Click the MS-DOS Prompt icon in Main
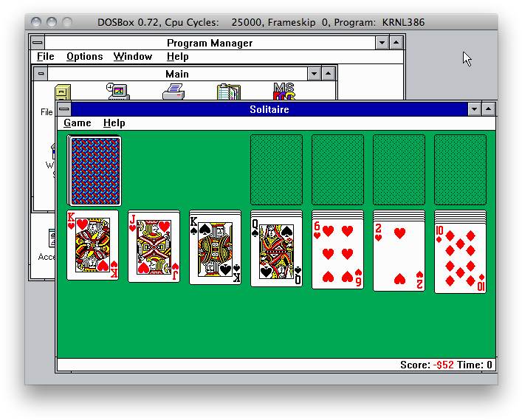 (284, 92)
